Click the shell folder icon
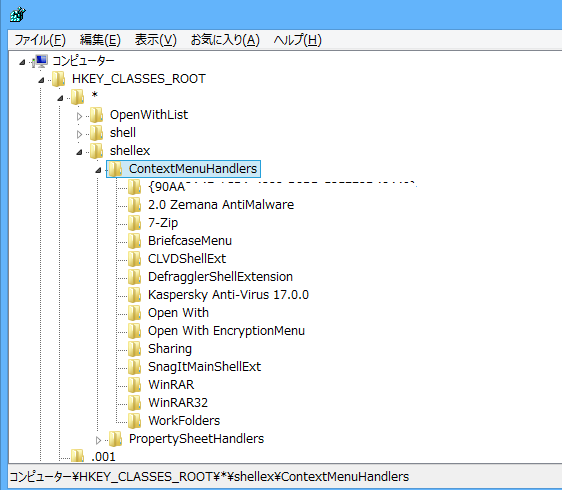 pyautogui.click(x=96, y=133)
